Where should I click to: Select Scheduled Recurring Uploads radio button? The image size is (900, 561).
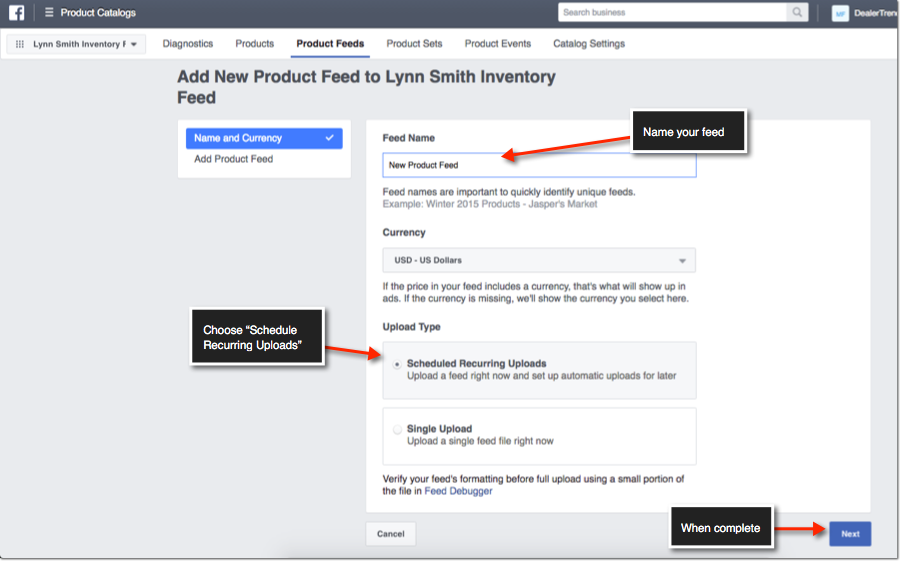(x=397, y=365)
